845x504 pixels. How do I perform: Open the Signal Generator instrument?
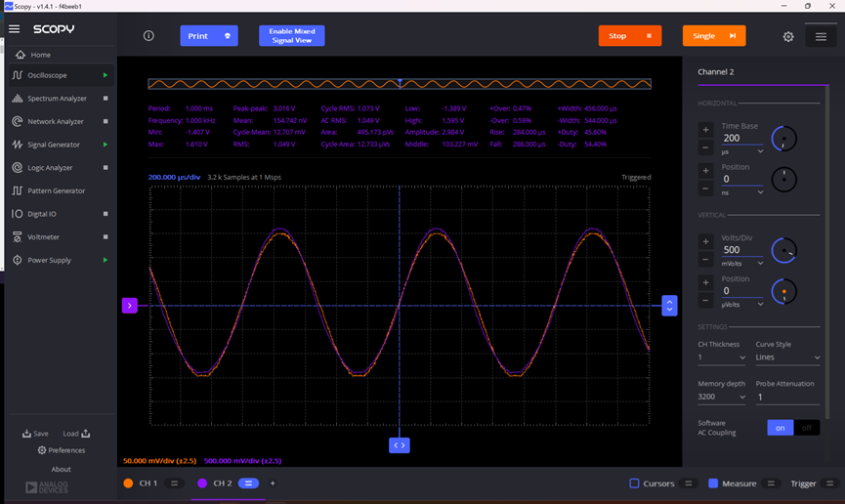pos(54,145)
